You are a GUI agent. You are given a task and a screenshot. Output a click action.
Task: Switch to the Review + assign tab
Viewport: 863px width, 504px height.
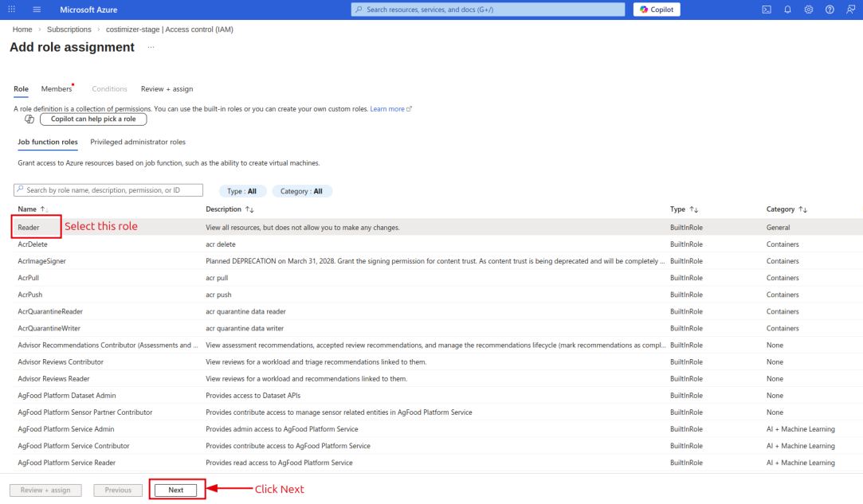(167, 88)
